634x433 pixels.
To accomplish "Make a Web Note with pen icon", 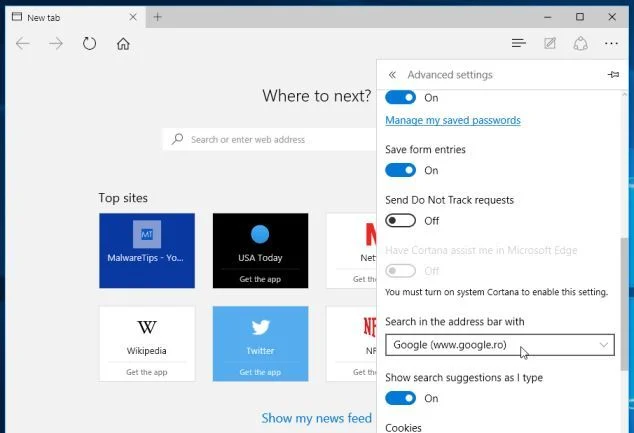I will point(550,43).
